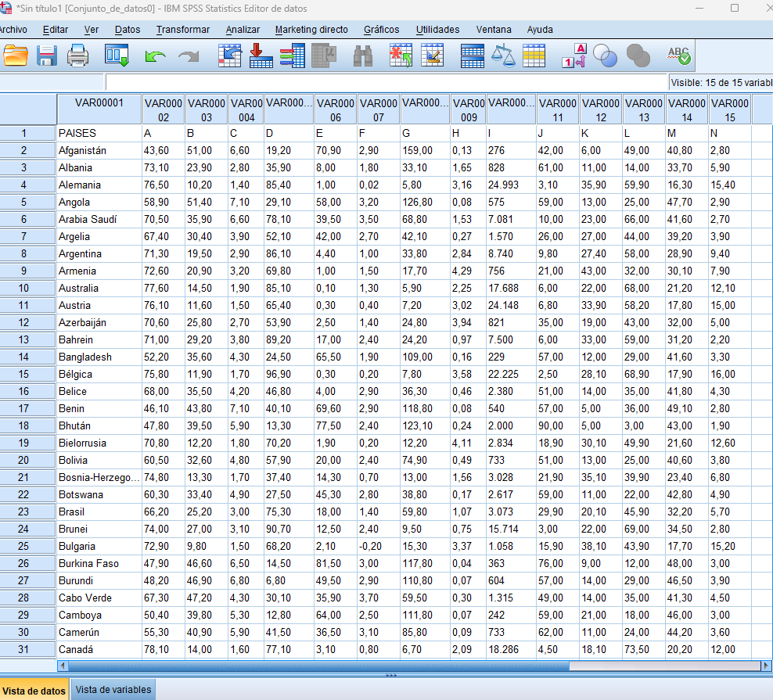Open the Gráficos menu
This screenshot has width=773, height=700.
(381, 30)
